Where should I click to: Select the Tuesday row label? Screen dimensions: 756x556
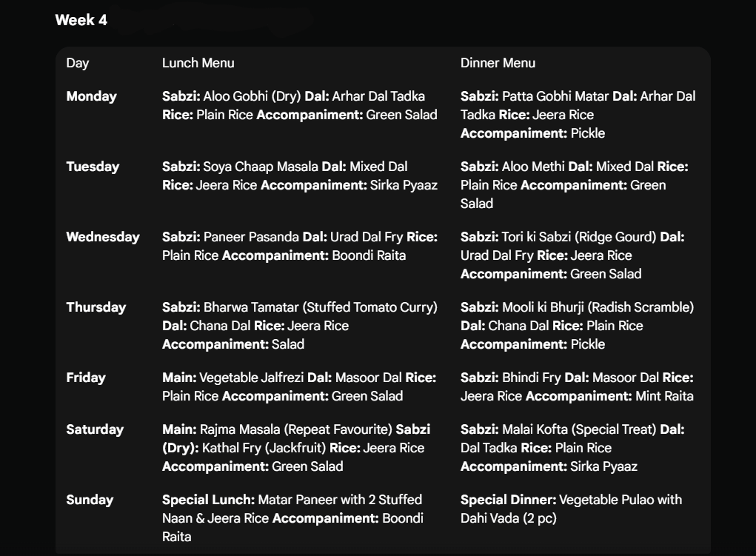(x=93, y=167)
